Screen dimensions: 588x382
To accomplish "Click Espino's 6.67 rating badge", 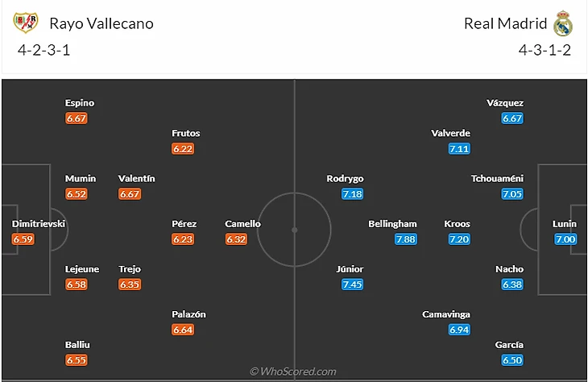I will click(x=77, y=118).
